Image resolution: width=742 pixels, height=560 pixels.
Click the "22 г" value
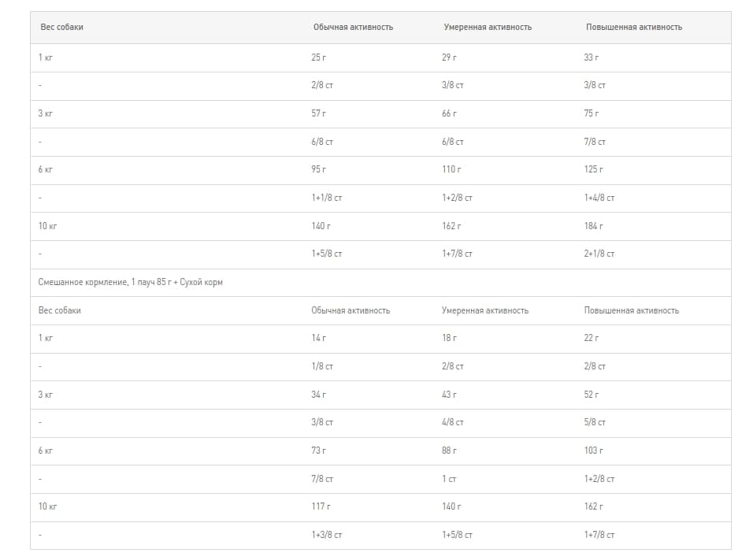(592, 338)
